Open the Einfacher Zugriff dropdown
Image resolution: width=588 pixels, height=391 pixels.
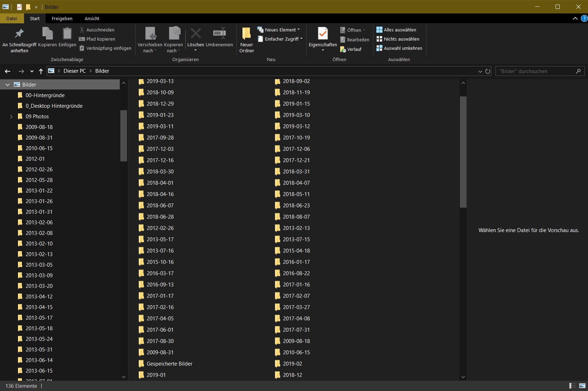click(280, 39)
